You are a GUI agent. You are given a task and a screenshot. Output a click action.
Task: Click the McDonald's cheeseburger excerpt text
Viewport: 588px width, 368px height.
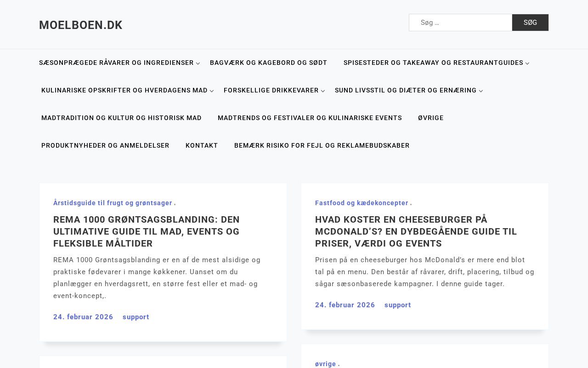click(x=425, y=272)
